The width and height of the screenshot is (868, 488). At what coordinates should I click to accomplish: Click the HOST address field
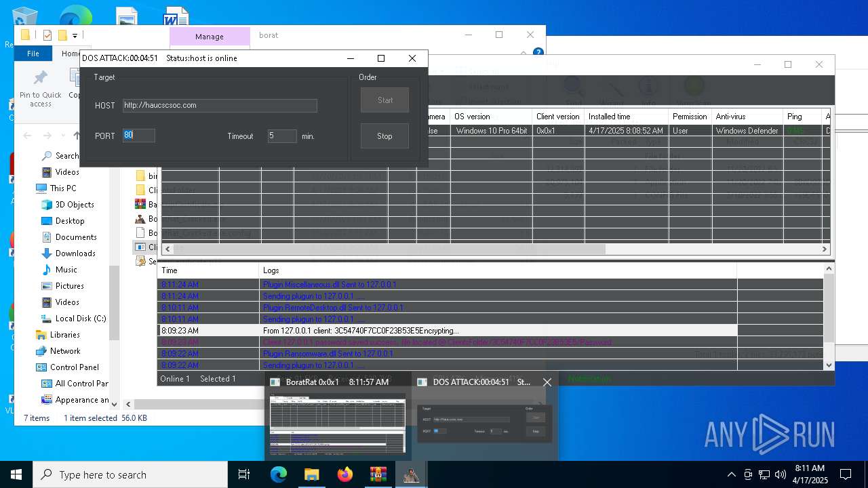click(x=220, y=105)
